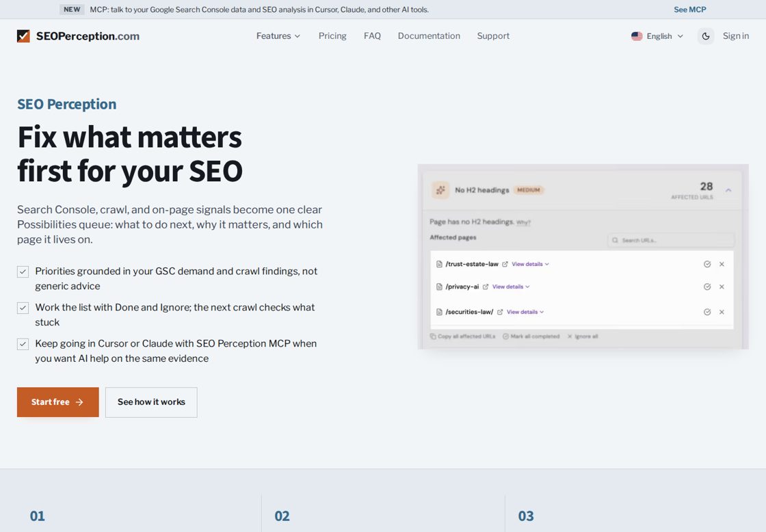Click the 03 step number
The image size is (766, 532).
[526, 516]
